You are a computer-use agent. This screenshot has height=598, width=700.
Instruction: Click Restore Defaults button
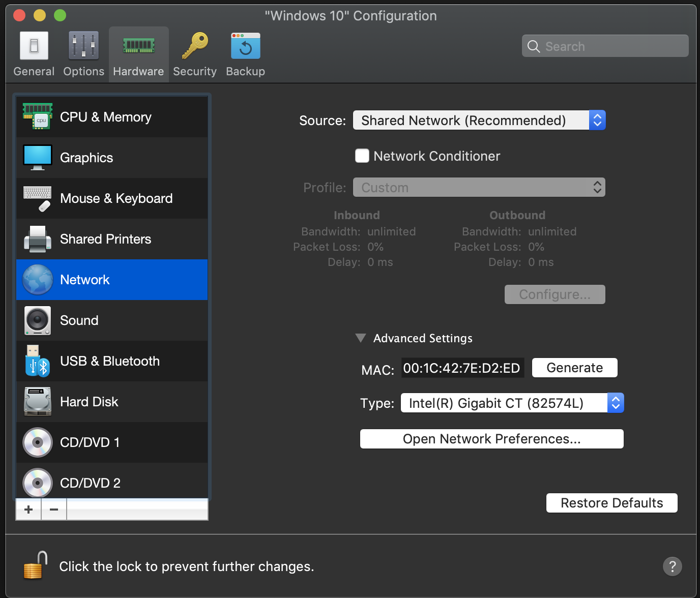click(612, 503)
